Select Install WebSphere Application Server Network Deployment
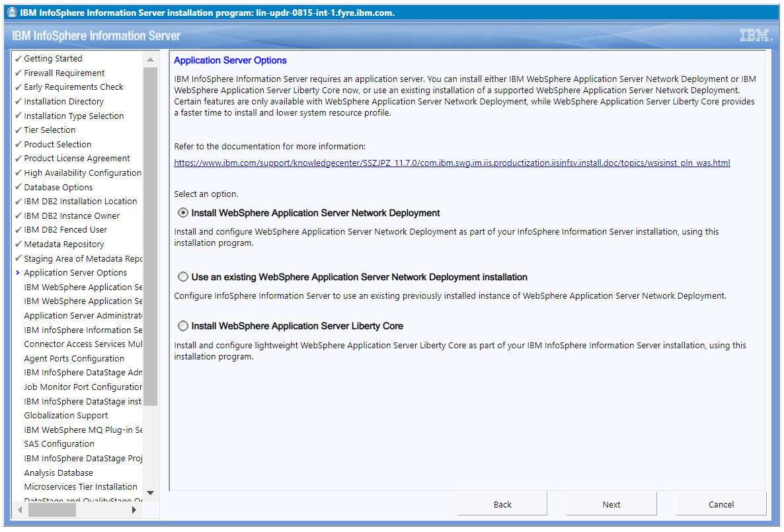Image resolution: width=784 pixels, height=532 pixels. (x=182, y=212)
